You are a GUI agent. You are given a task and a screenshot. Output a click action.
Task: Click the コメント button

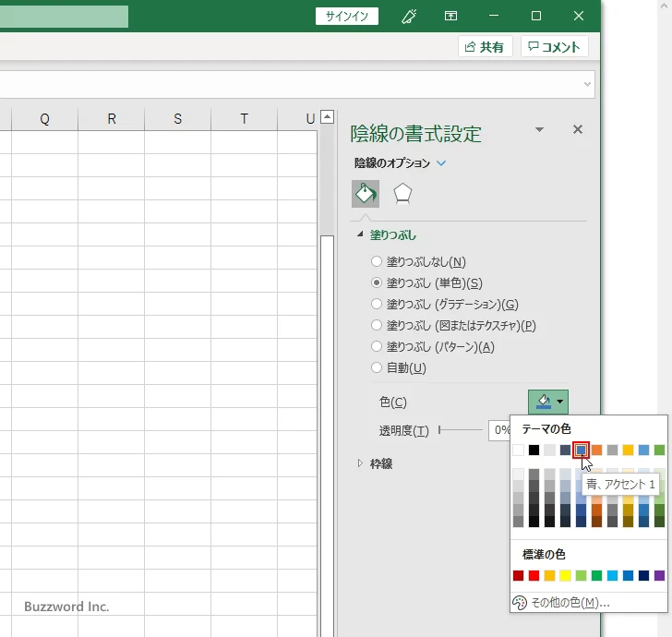point(554,46)
